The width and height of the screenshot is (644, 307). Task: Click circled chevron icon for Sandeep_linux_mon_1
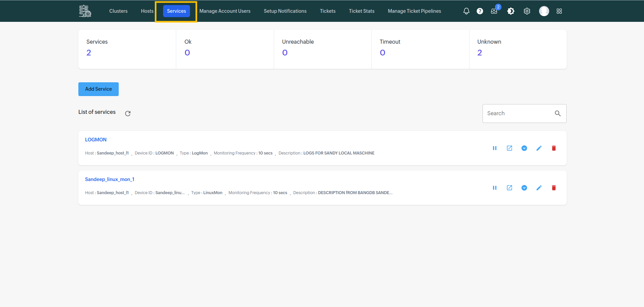click(524, 188)
